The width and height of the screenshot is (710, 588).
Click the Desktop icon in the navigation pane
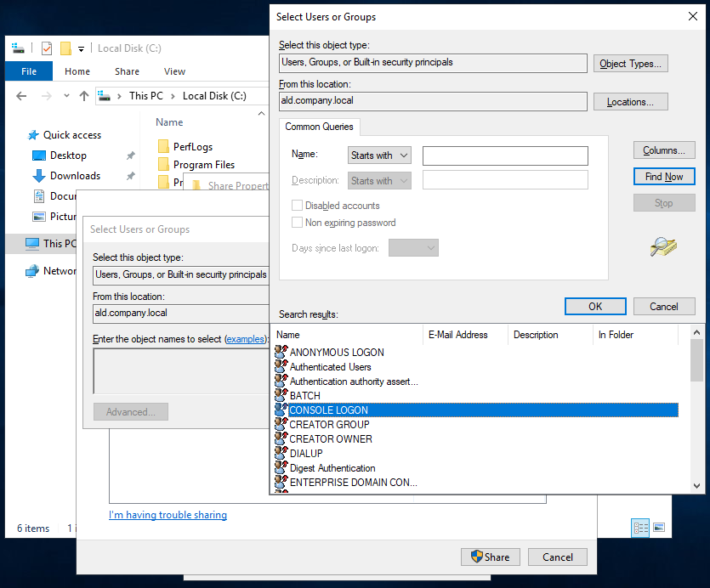click(39, 155)
